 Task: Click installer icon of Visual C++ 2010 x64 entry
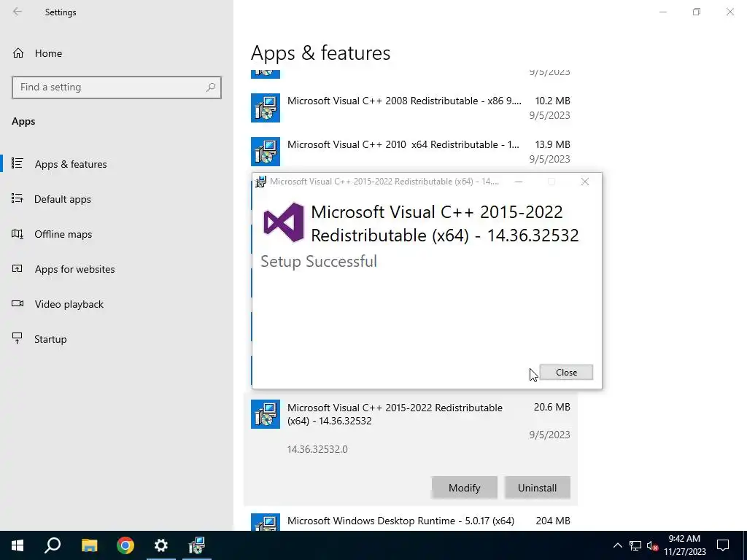pyautogui.click(x=266, y=152)
